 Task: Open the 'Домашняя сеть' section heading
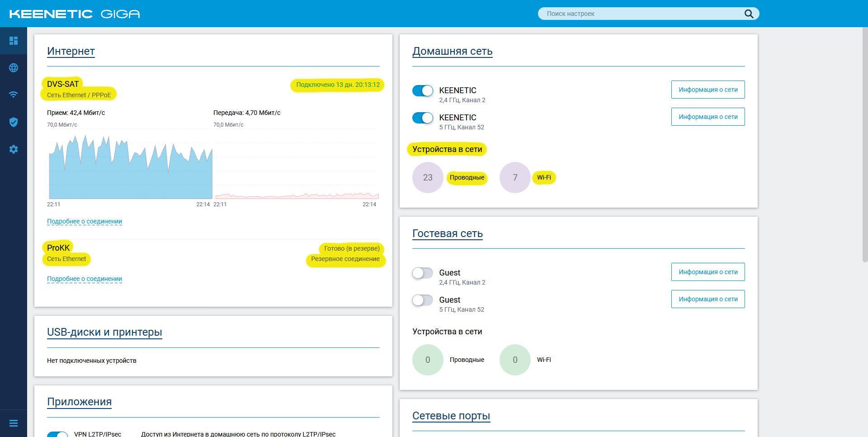pyautogui.click(x=452, y=51)
